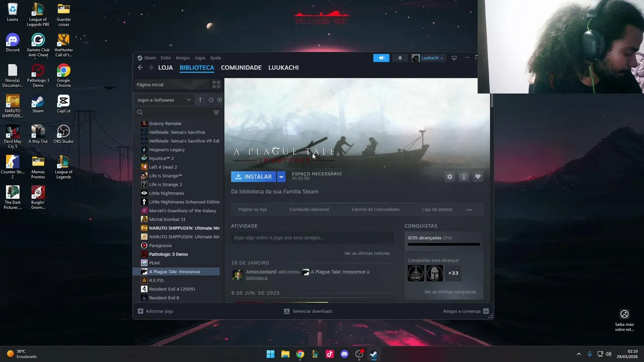Click the activity comment input field
The height and width of the screenshot is (362, 644).
(x=312, y=238)
